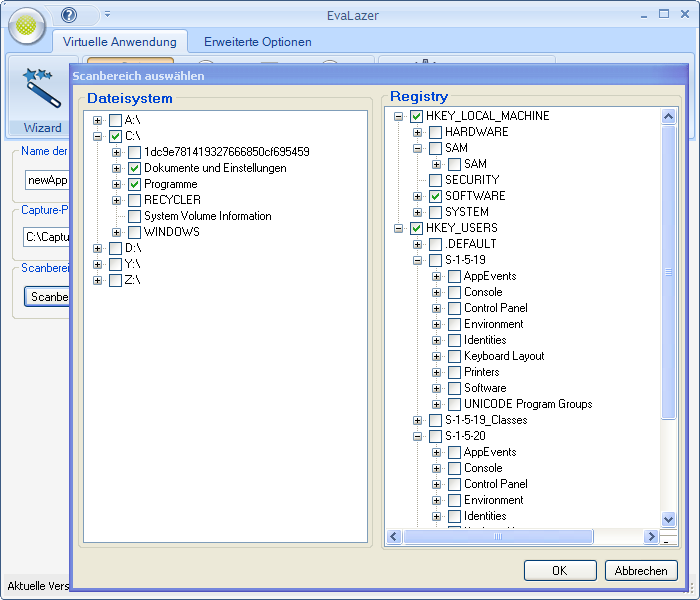Viewport: 700px width, 600px height.
Task: Click the Registry horizontal scroll-left arrow
Action: (x=394, y=537)
